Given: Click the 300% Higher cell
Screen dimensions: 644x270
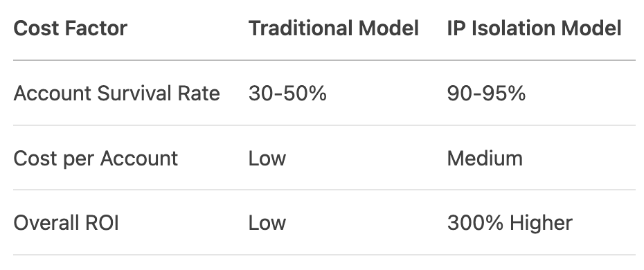Looking at the screenshot, I should (x=510, y=223).
